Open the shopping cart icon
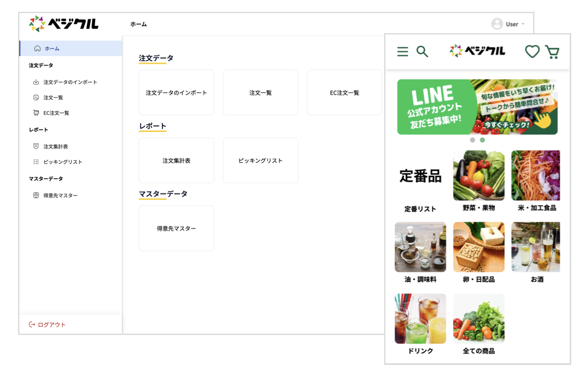The image size is (588, 374). 552,51
